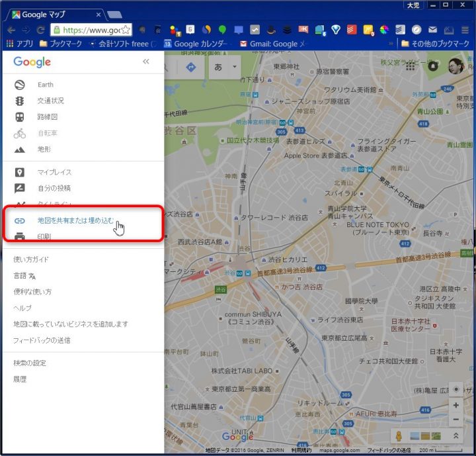Open 自分の投稿 menu entry
Viewport: 476px width, 456px height.
[x=54, y=188]
